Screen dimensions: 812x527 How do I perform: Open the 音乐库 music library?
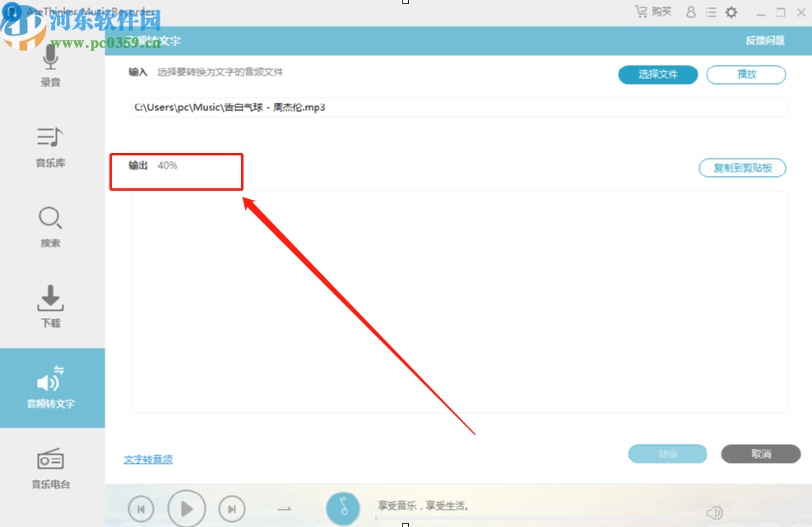[50, 146]
